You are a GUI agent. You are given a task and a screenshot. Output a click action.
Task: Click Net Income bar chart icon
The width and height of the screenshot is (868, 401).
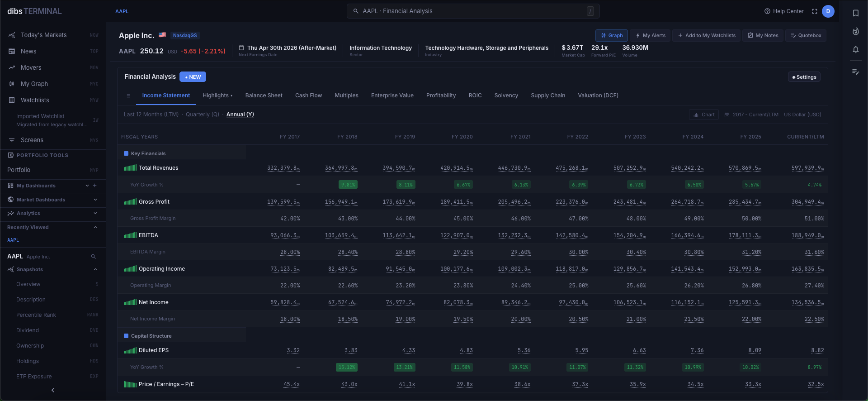130,302
